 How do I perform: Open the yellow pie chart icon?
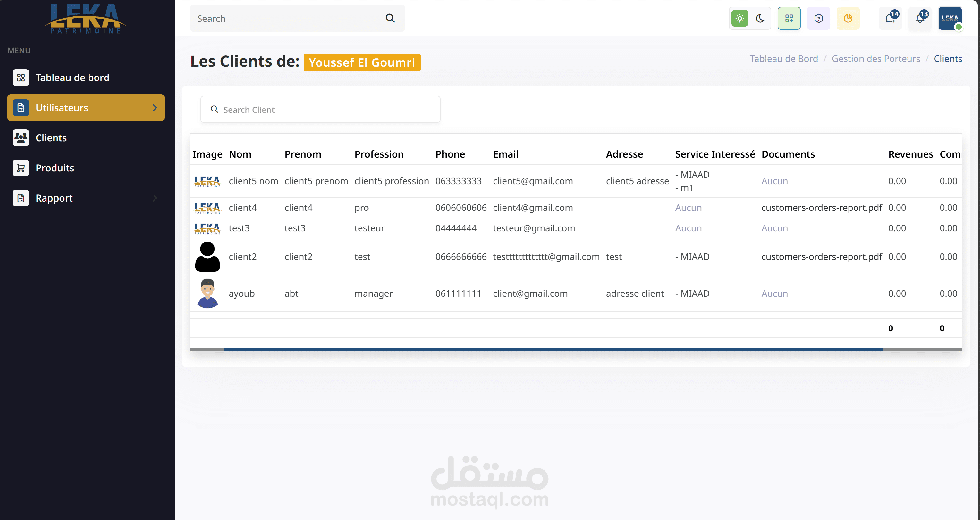pyautogui.click(x=848, y=18)
